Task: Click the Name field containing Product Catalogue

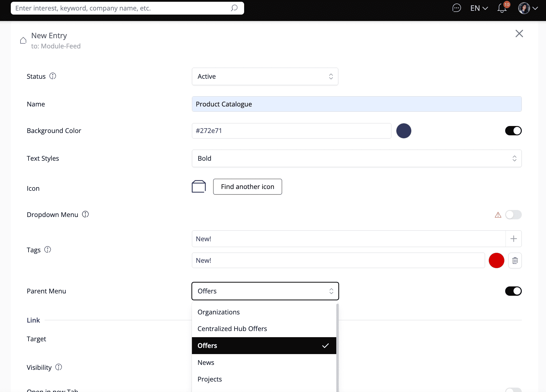Action: pos(356,104)
